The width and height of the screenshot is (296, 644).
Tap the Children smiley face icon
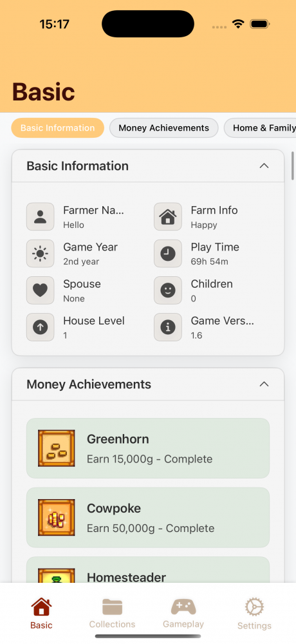[168, 290]
